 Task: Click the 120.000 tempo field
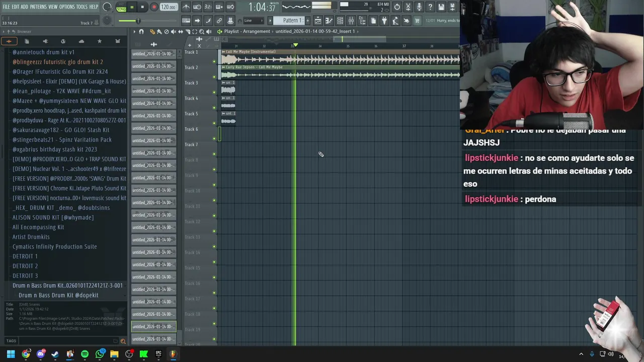169,7
